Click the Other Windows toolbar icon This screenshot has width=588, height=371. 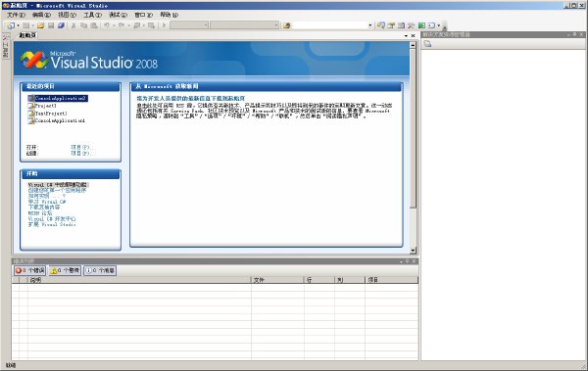click(431, 25)
